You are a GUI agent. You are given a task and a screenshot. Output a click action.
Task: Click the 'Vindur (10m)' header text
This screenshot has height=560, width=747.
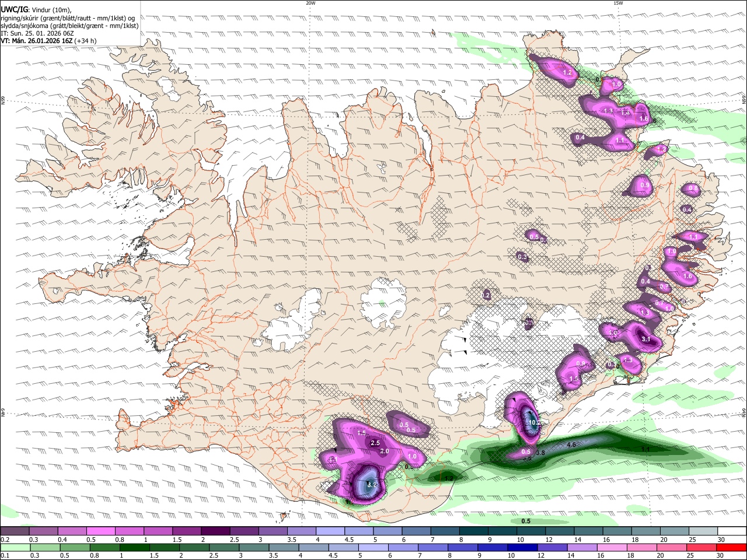pos(51,9)
